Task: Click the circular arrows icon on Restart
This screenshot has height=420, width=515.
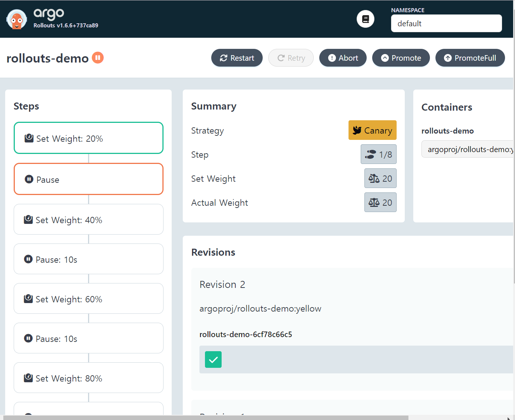Action: [x=223, y=58]
